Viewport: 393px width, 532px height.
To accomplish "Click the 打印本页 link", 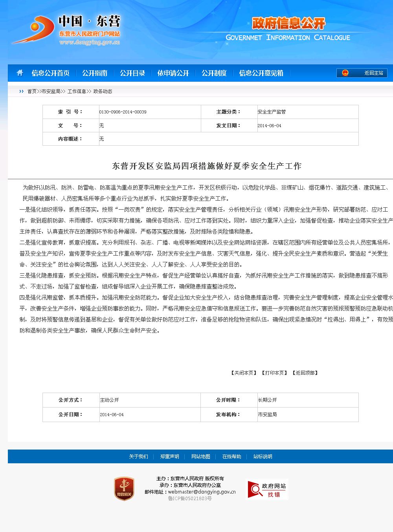I will pos(274,373).
